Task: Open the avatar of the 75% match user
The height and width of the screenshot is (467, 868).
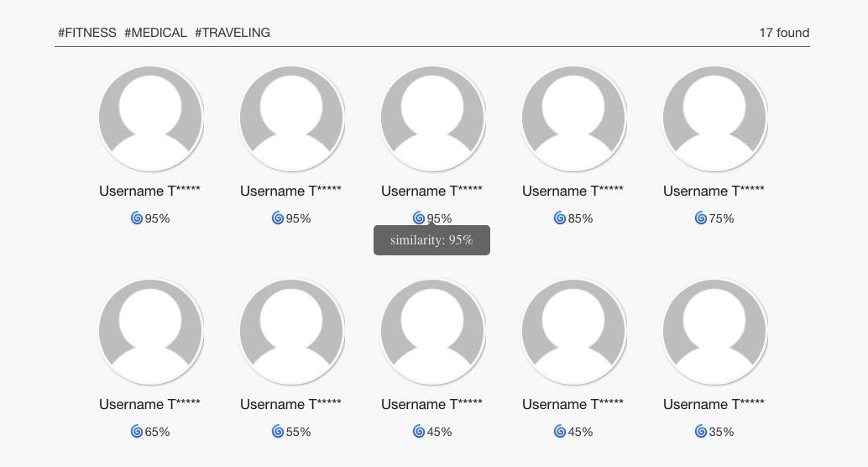Action: pos(714,118)
